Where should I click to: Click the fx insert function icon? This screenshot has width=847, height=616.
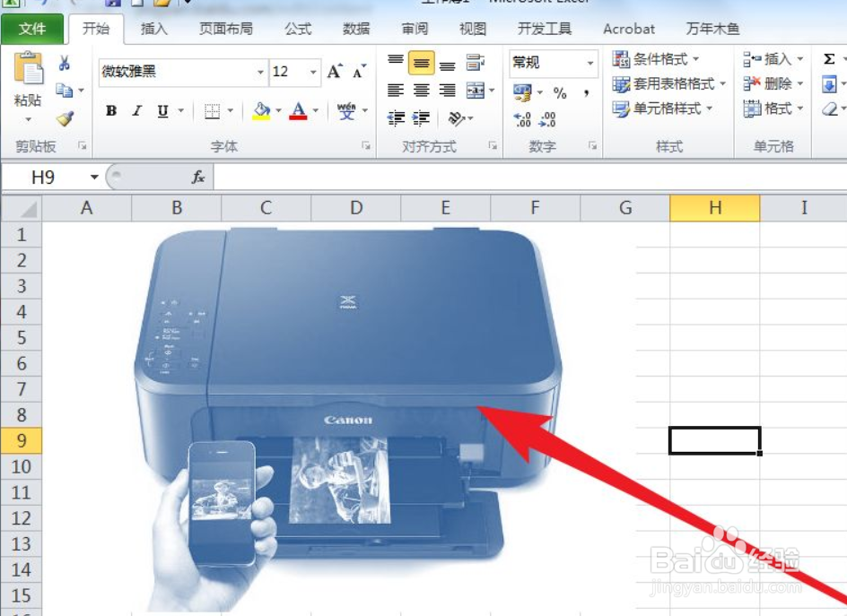click(198, 177)
